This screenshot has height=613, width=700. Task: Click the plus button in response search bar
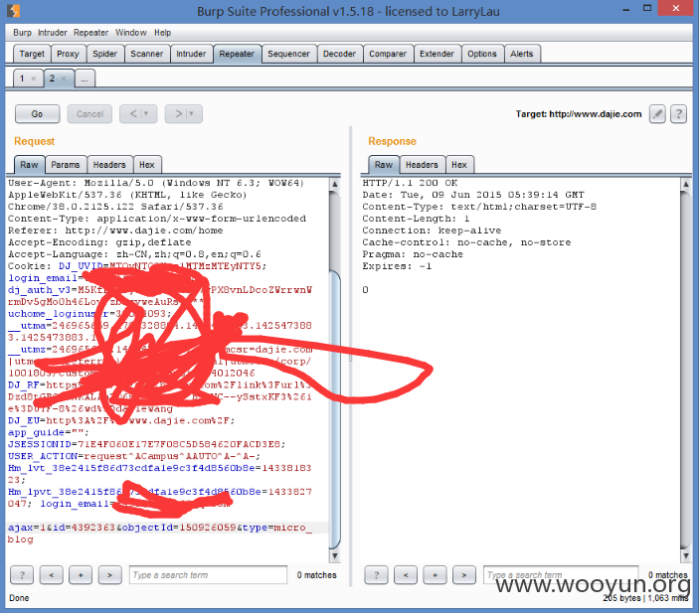coord(435,575)
